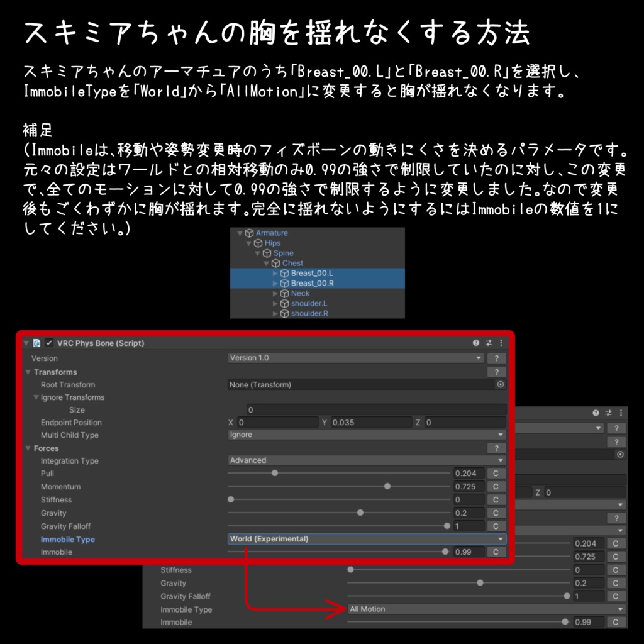Click the Momentum slider handle

pyautogui.click(x=387, y=486)
